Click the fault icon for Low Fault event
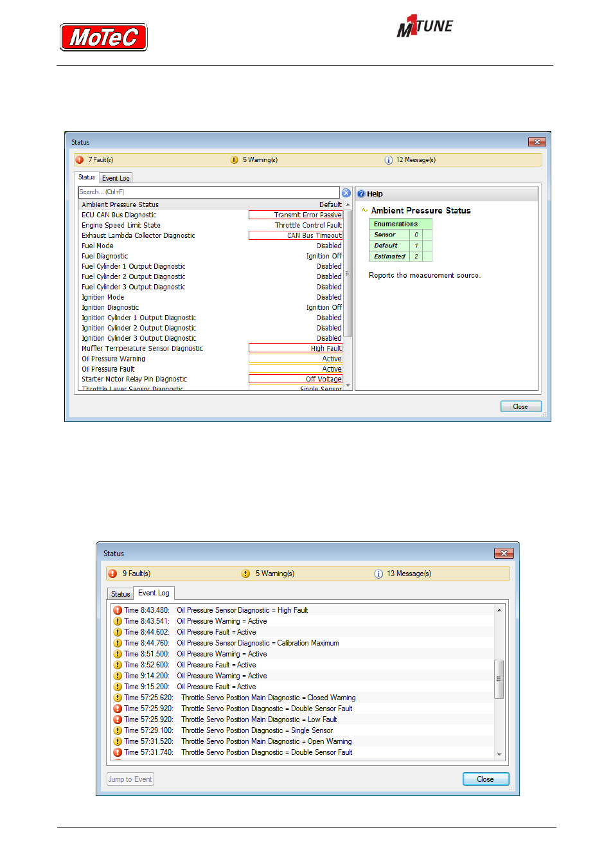The height and width of the screenshot is (868, 613). tap(118, 719)
